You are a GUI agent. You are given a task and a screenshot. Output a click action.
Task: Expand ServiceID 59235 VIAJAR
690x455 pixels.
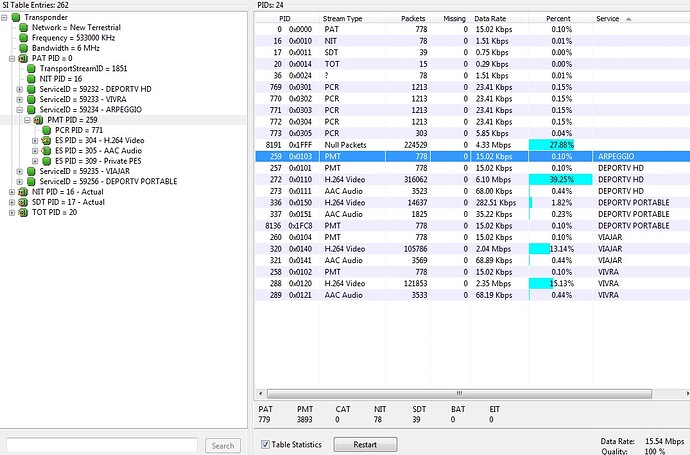(x=19, y=172)
